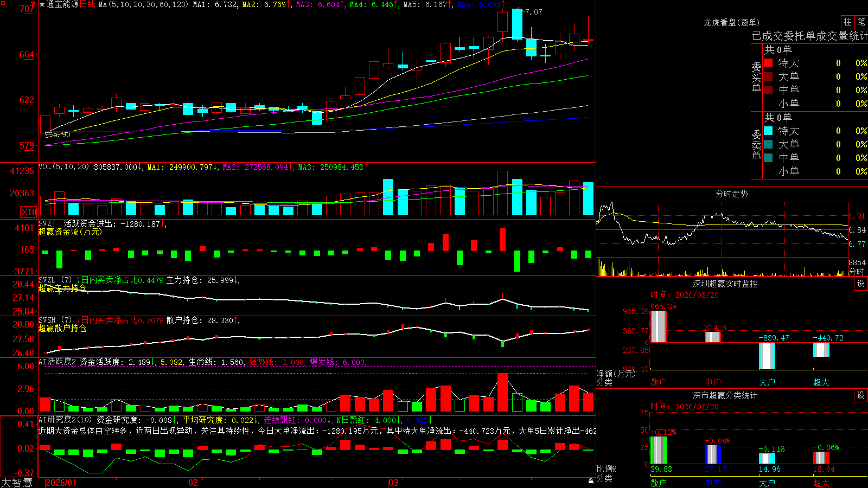Image resolution: width=868 pixels, height=488 pixels.
Task: Click the red question mark help icon
Action: [x=34, y=4]
